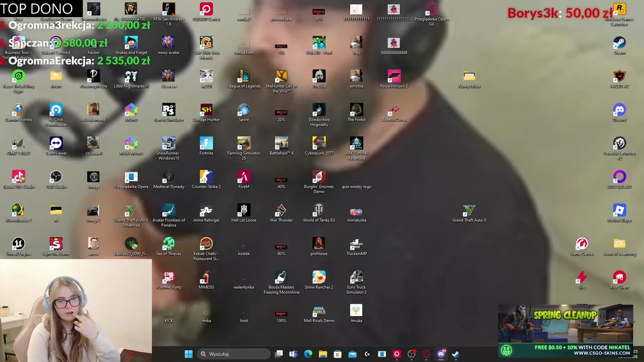Launch Farming Simulator 25 from the desktop
Screen dimensions: 644x362
point(244,144)
